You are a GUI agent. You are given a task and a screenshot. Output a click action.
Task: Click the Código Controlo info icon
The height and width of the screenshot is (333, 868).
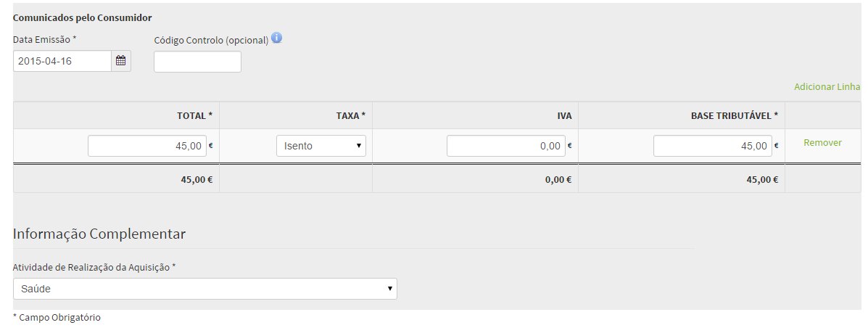click(276, 38)
